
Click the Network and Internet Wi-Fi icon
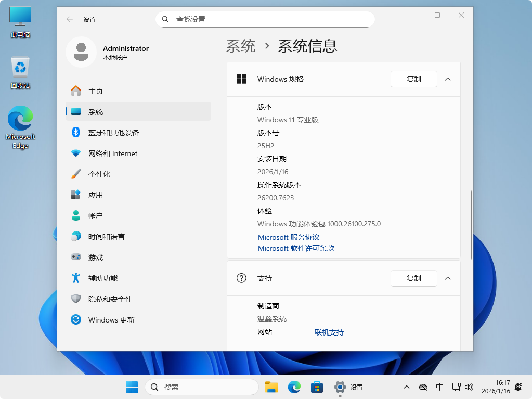[x=76, y=153]
